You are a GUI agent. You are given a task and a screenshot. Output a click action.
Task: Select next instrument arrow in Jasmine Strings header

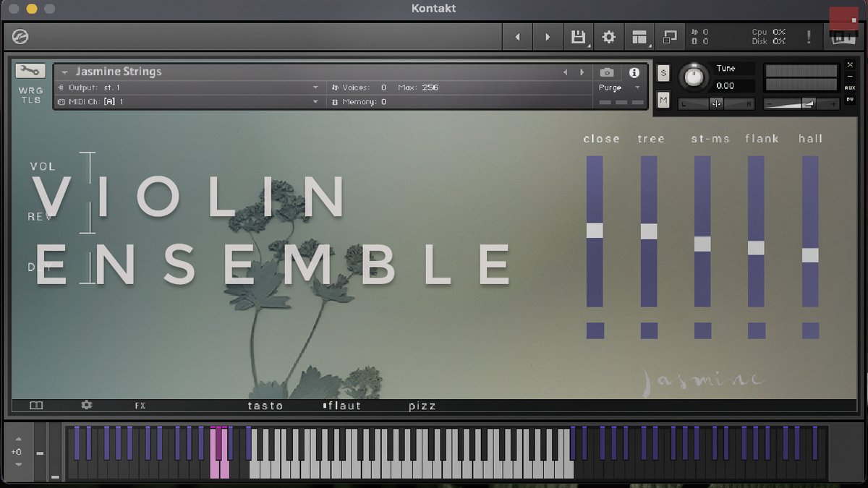[582, 72]
